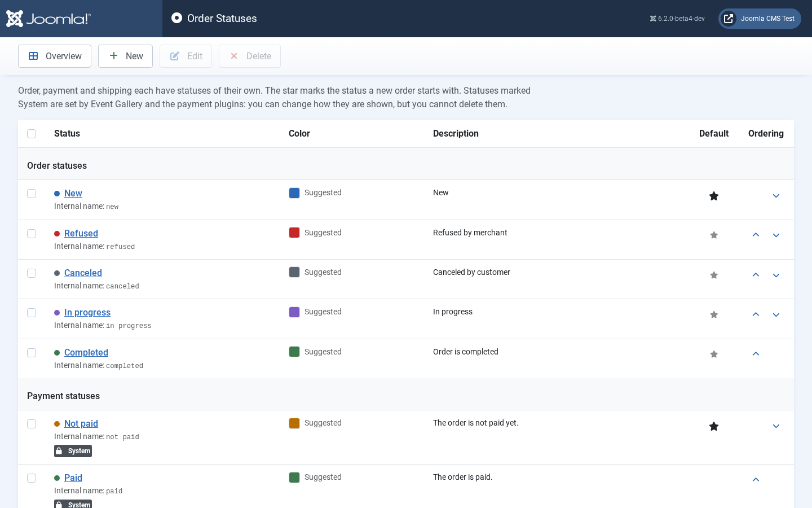
Task: Open the Completed status link
Action: (86, 352)
